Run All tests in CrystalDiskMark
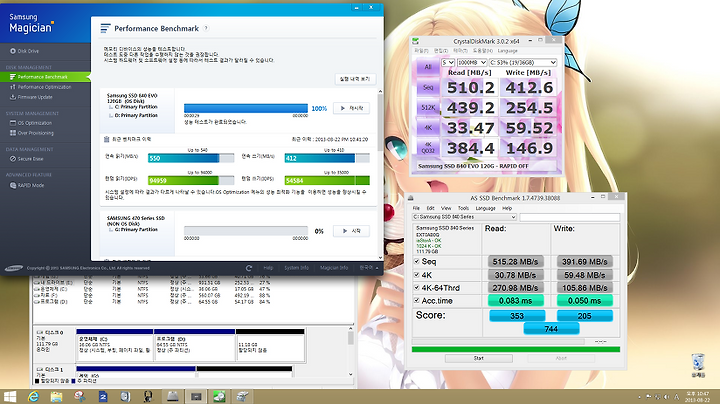The width and height of the screenshot is (720, 404). [x=428, y=67]
